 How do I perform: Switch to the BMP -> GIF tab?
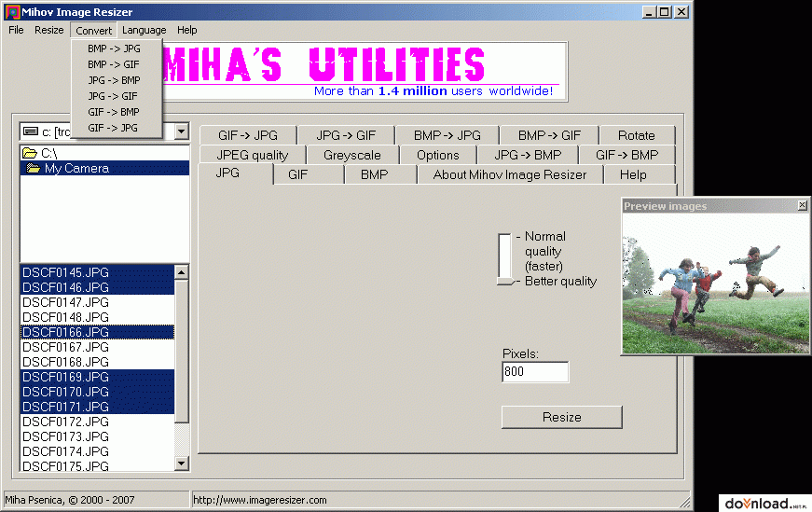pyautogui.click(x=549, y=135)
